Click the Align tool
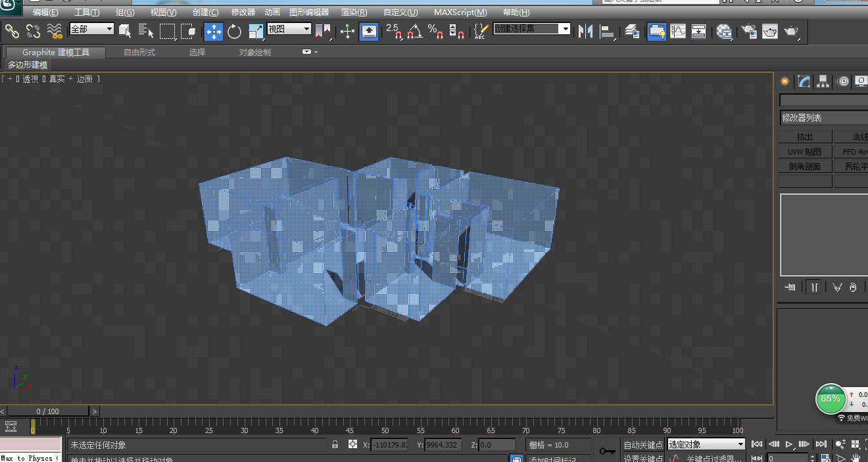 pos(607,30)
